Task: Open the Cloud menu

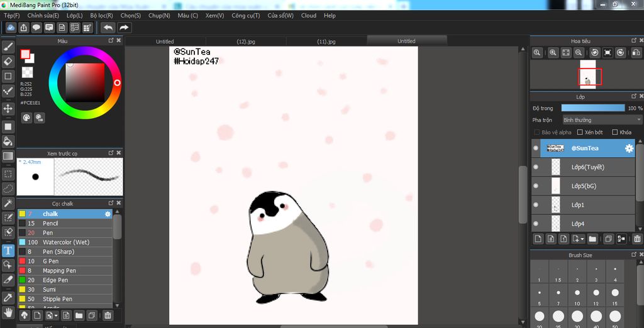Action: pos(308,15)
